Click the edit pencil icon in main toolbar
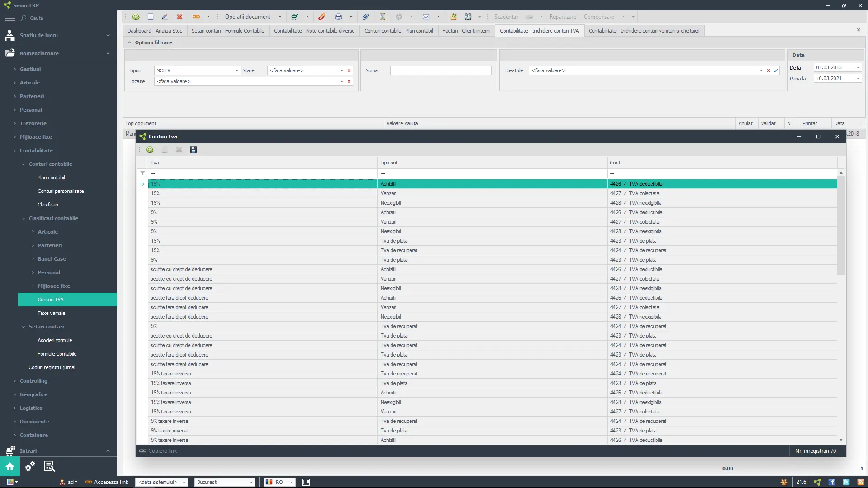 165,17
